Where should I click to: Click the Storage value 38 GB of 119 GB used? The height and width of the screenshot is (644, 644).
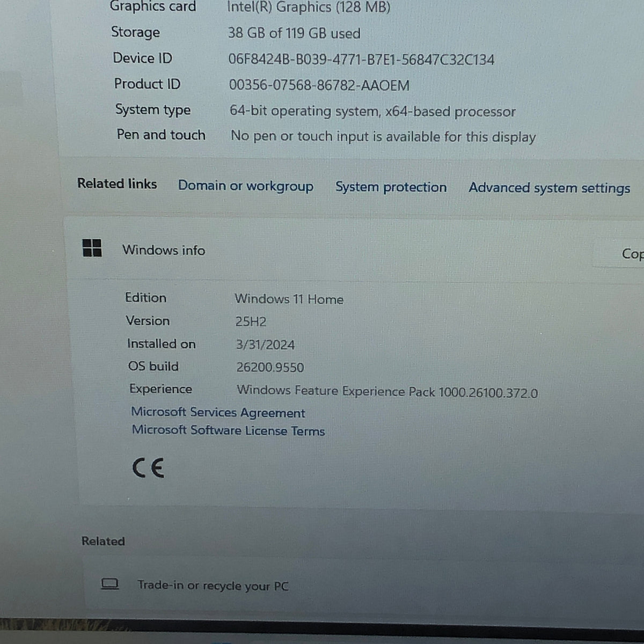tap(294, 33)
